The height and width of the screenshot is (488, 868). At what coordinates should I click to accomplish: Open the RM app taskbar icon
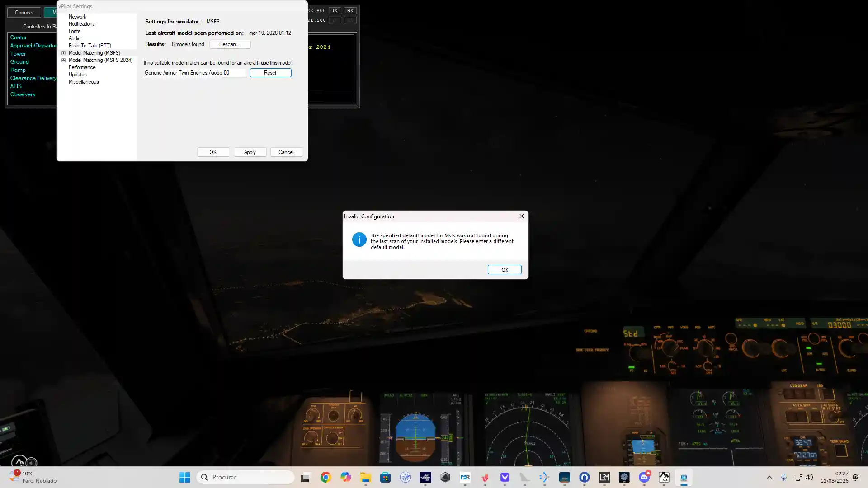coord(604,477)
